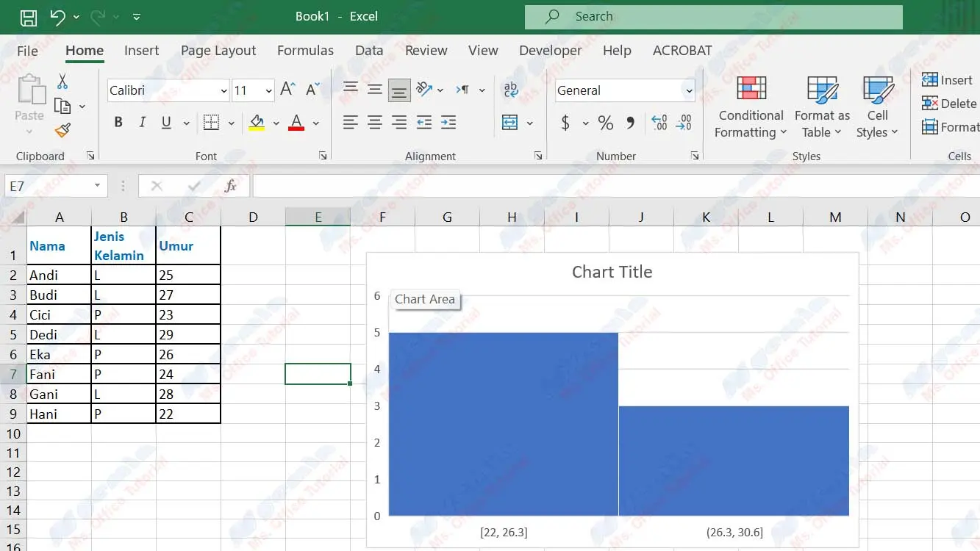Screen dimensions: 980x551
Task: Select the Format Painter brush icon
Action: 62,131
